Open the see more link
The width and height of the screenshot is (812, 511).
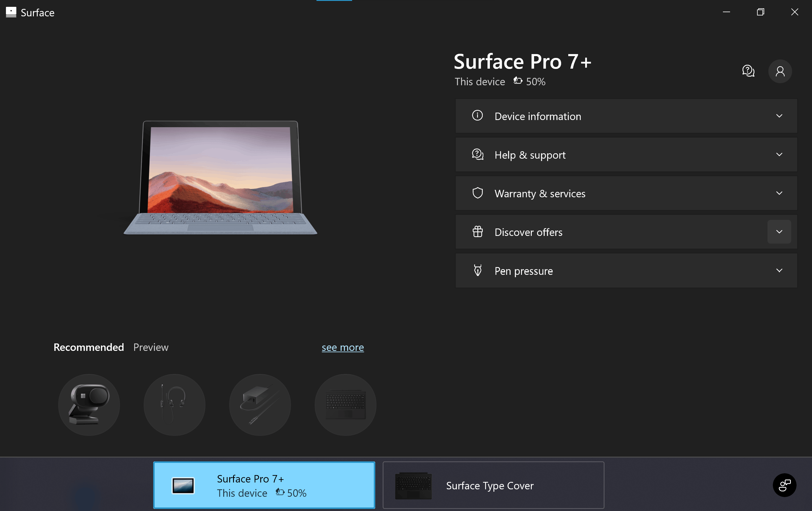point(343,347)
